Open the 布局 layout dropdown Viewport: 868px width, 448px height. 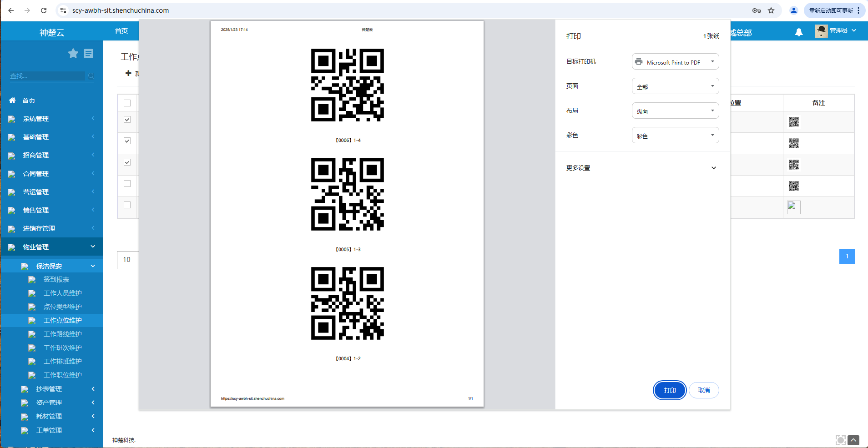click(x=675, y=111)
